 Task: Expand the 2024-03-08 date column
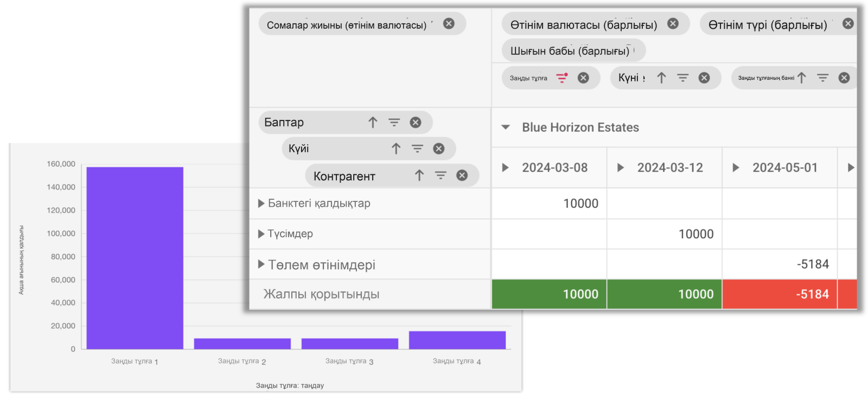505,168
